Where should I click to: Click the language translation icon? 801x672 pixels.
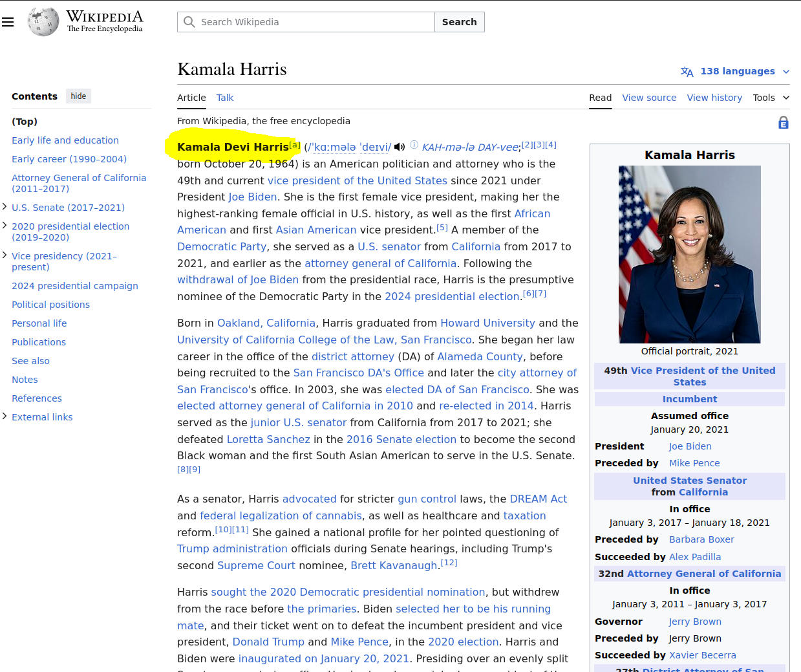(687, 72)
